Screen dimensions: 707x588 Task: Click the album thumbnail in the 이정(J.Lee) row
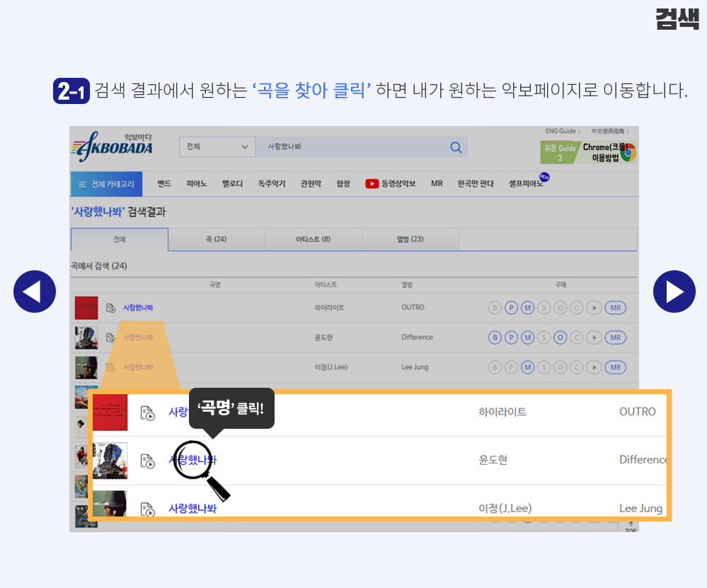[86, 367]
